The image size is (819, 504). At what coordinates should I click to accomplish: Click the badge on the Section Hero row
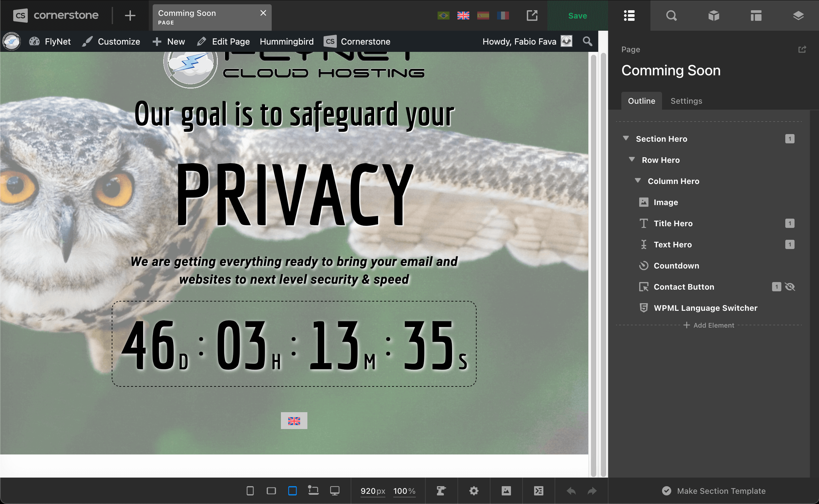pyautogui.click(x=789, y=139)
